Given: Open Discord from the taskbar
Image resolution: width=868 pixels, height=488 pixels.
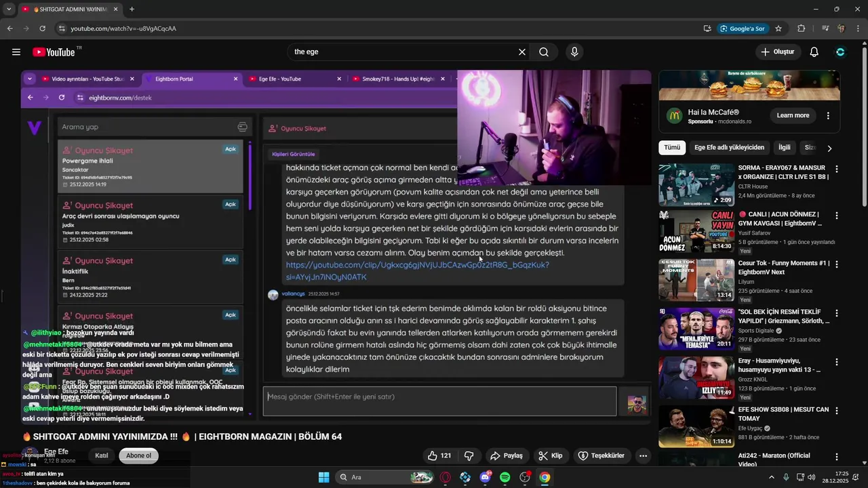Looking at the screenshot, I should pyautogui.click(x=485, y=477).
